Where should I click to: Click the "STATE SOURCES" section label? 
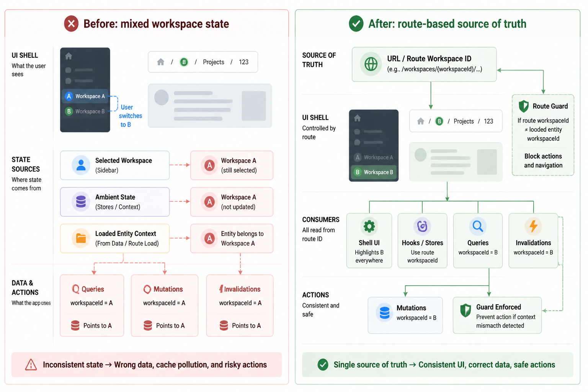coord(26,164)
